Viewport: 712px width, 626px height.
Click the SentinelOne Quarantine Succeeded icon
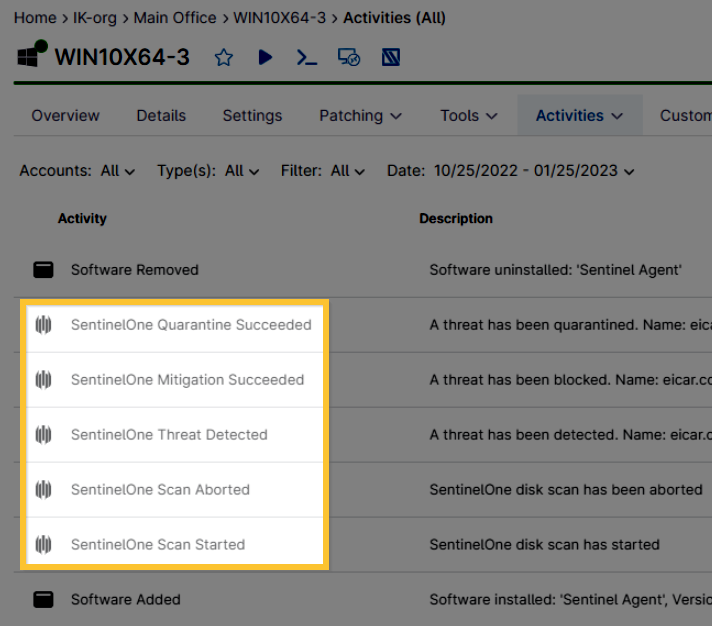43,325
